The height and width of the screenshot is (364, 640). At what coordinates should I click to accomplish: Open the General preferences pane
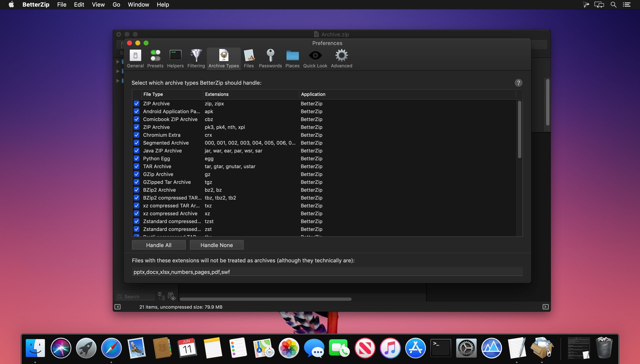pyautogui.click(x=135, y=58)
